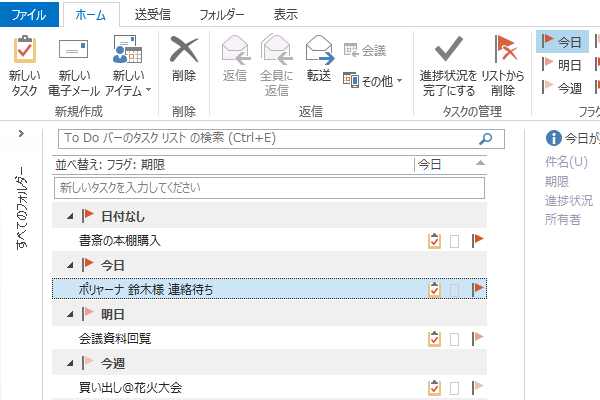Screen dimensions: 600x400
Task: Select the ポリャーナ 鈴木様 連絡待ち task
Action: pyautogui.click(x=269, y=289)
